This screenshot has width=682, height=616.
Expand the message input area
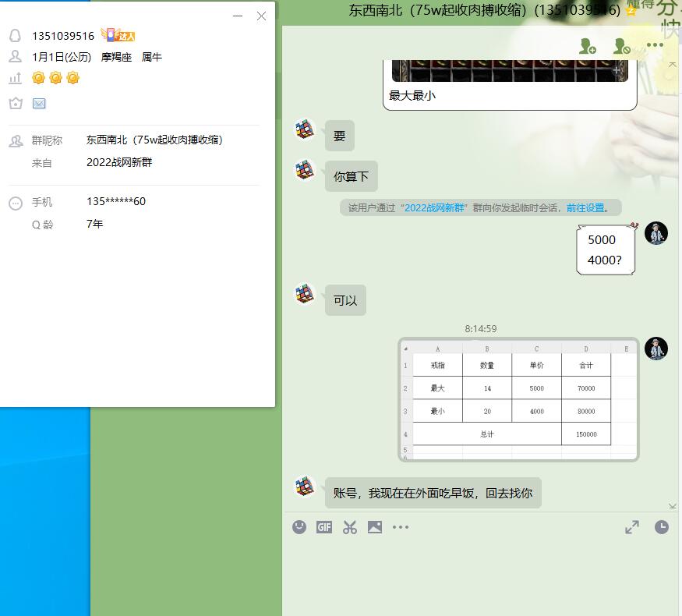tap(632, 527)
